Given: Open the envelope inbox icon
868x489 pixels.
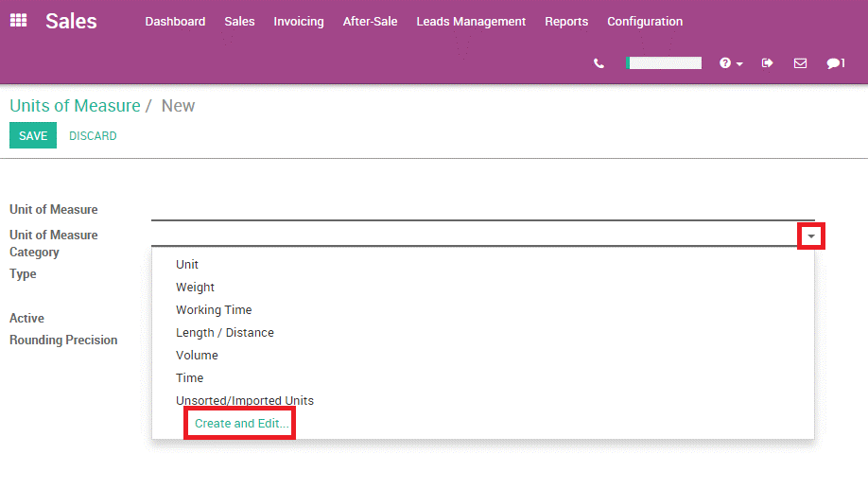Looking at the screenshot, I should tap(800, 63).
